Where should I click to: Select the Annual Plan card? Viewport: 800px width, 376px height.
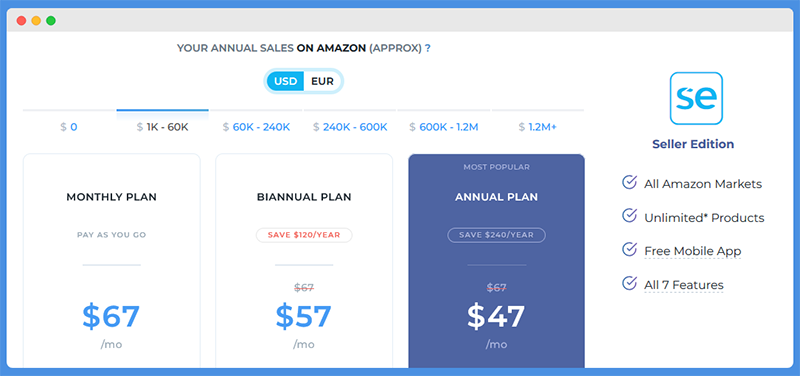point(496,261)
